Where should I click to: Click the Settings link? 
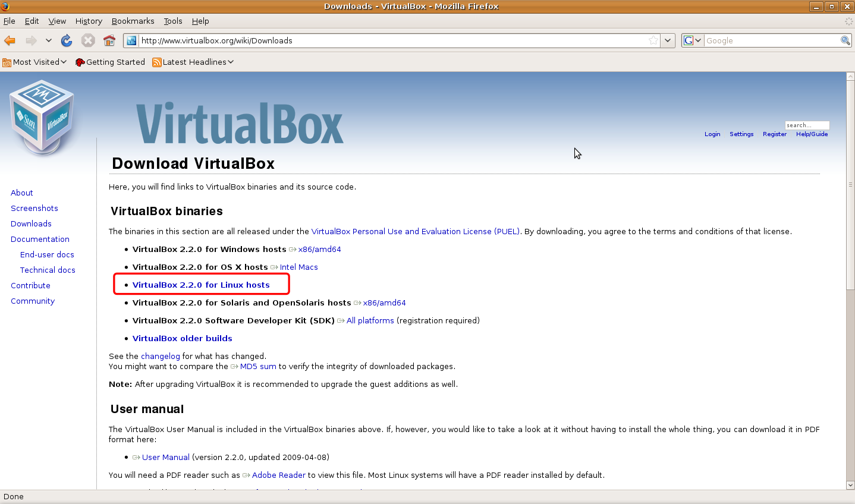741,134
